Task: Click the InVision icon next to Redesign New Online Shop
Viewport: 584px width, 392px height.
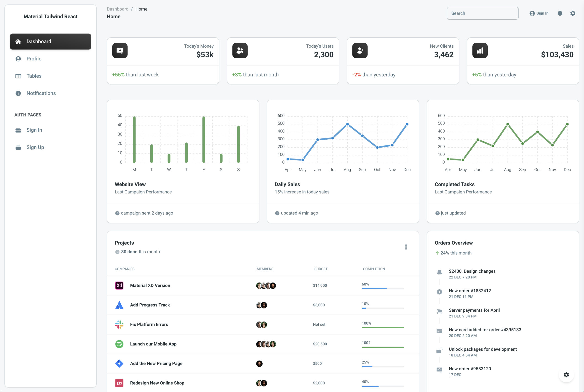Action: [x=119, y=383]
